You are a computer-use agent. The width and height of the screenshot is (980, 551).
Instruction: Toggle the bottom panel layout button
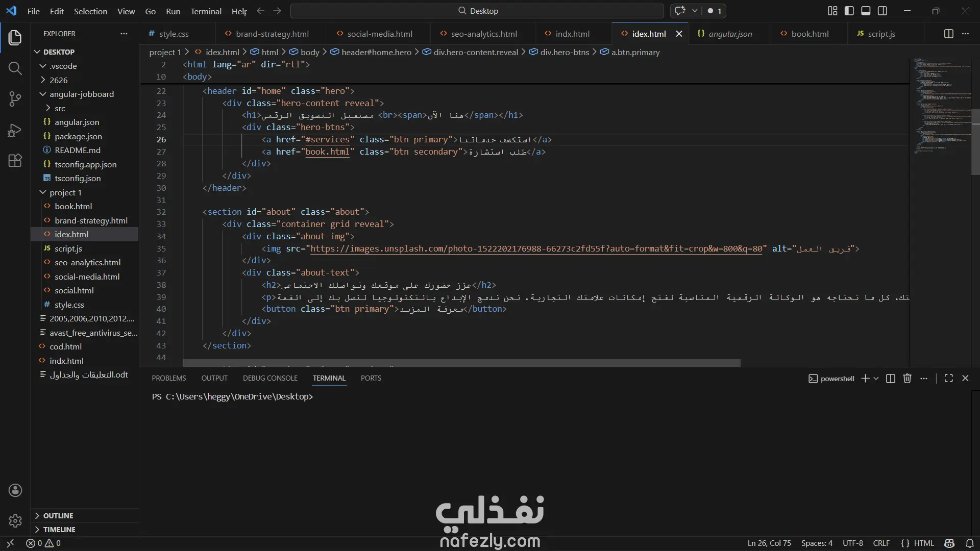[x=866, y=11]
